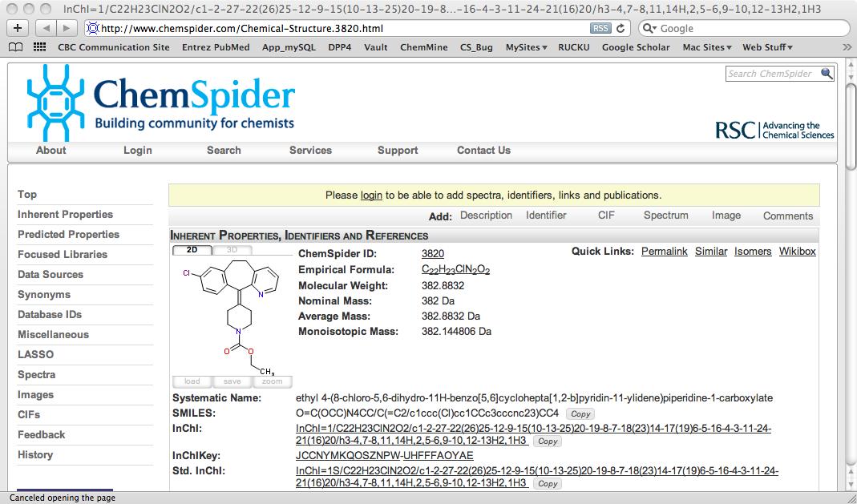Click the Search ChemSpider input field
Screen dimensions: 857x504
click(773, 74)
